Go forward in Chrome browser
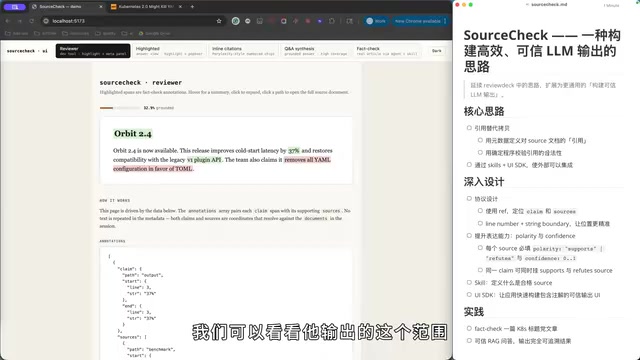This screenshot has height=360, width=640. 20,21
